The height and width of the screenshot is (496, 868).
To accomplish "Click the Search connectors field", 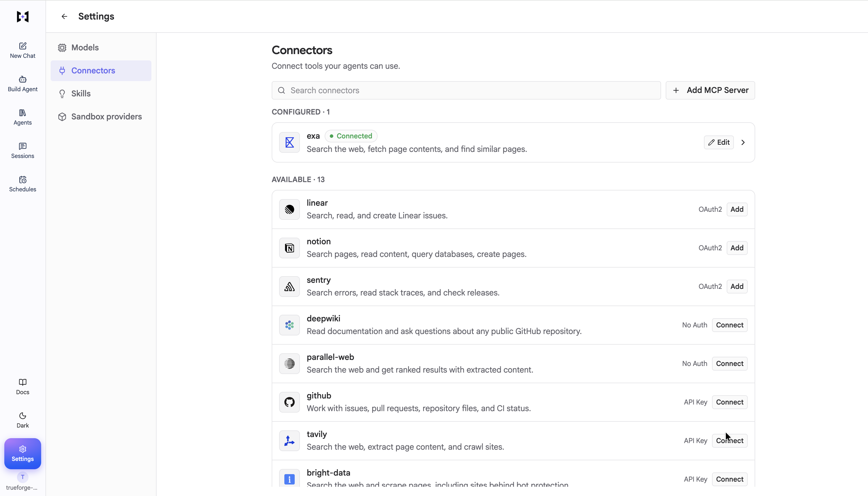I will pos(466,90).
